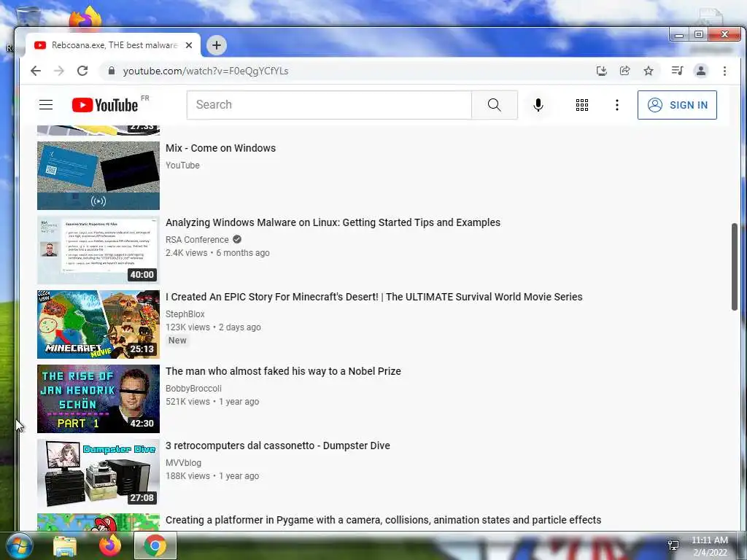Visit BobbyBroccoli channel
The height and width of the screenshot is (560, 747).
(194, 388)
